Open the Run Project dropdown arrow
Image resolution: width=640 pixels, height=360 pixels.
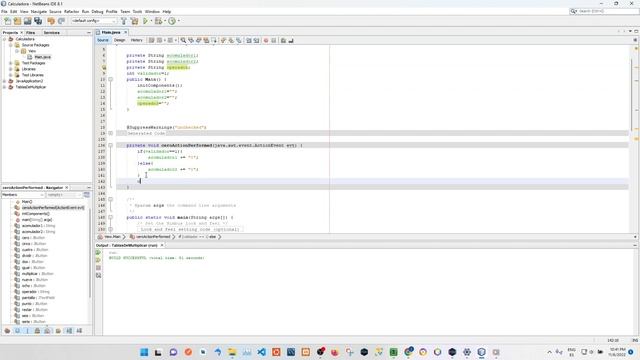pyautogui.click(x=151, y=21)
